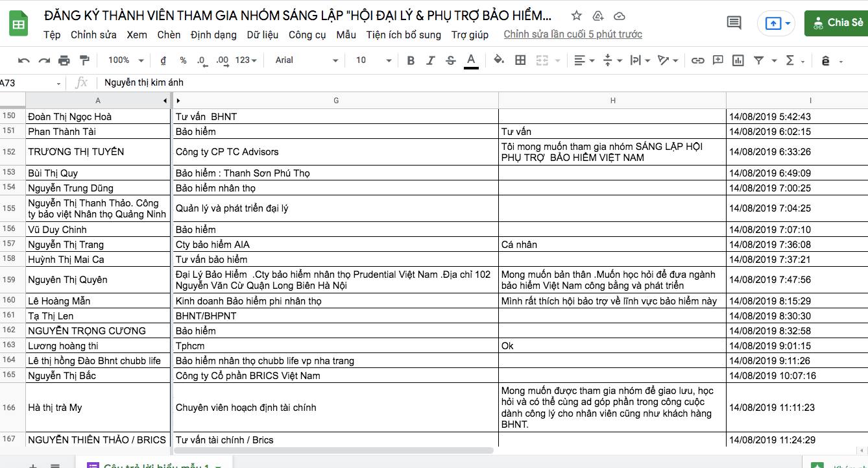Create a filter

coord(758,60)
